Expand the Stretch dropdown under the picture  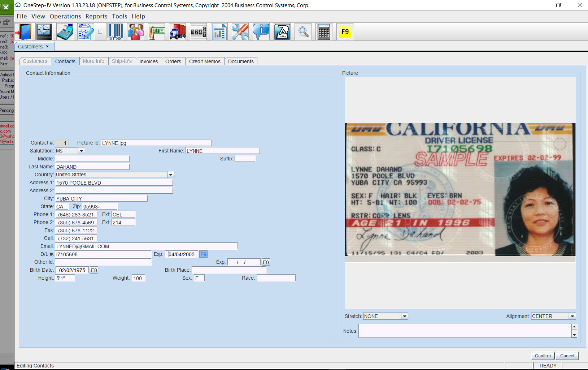(x=405, y=316)
